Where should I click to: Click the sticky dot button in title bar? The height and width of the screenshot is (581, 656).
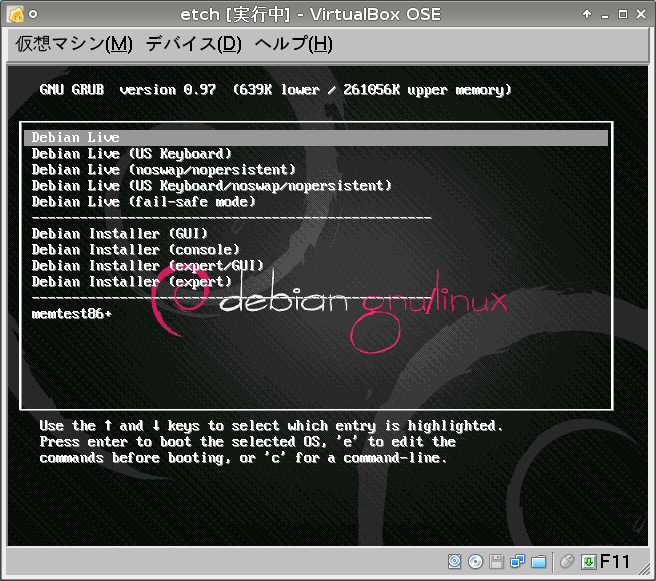[33, 14]
